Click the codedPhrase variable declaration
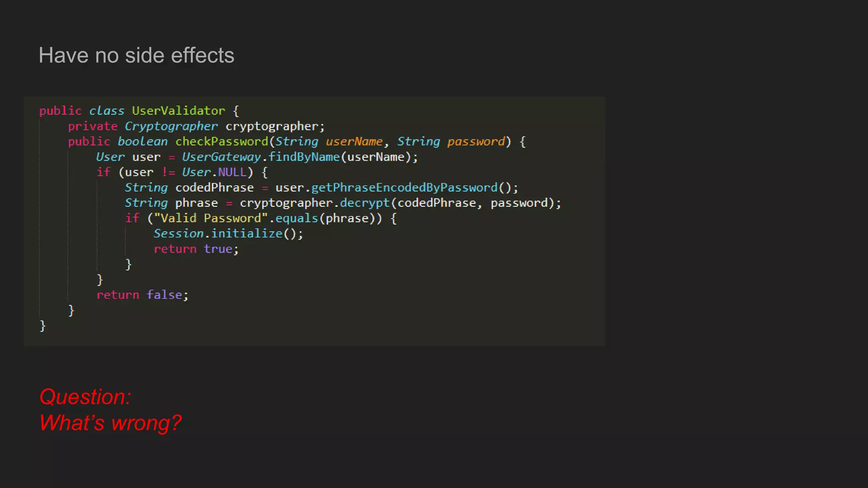Image resolution: width=868 pixels, height=488 pixels. tap(214, 188)
